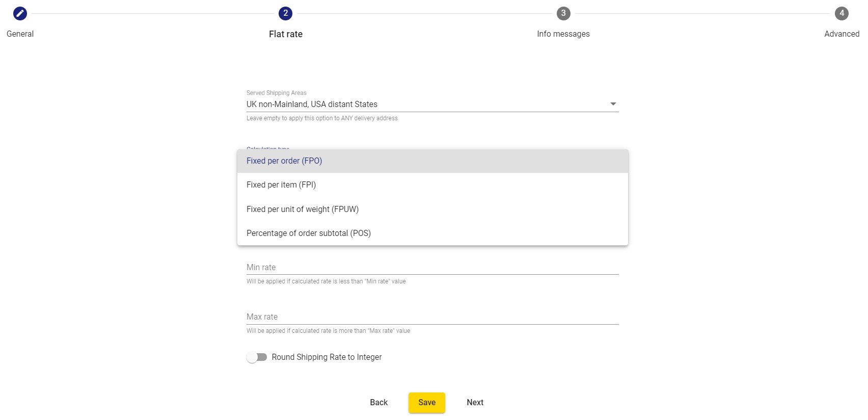Jump to step 4 circle icon
868x420 pixels.
[842, 13]
